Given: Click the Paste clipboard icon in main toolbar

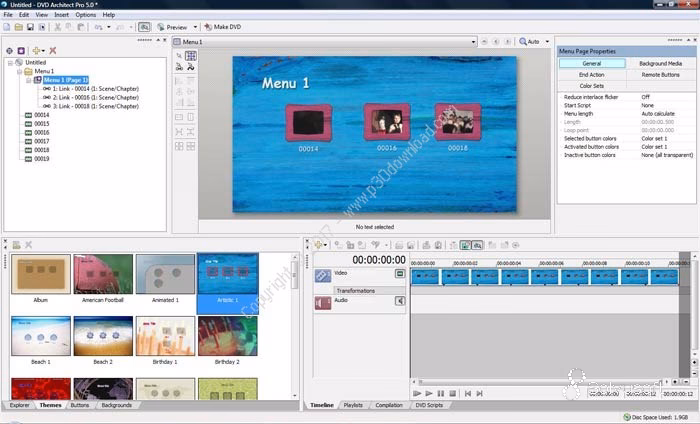Looking at the screenshot, I should pyautogui.click(x=81, y=27).
